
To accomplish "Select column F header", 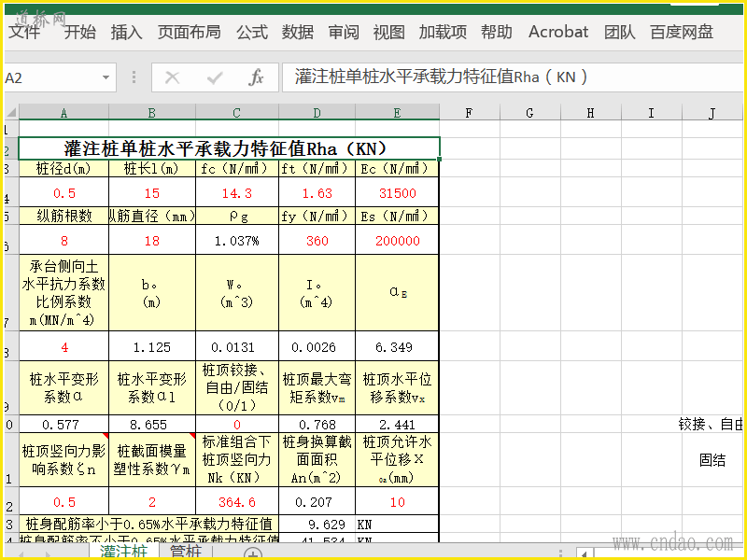I will pyautogui.click(x=470, y=113).
